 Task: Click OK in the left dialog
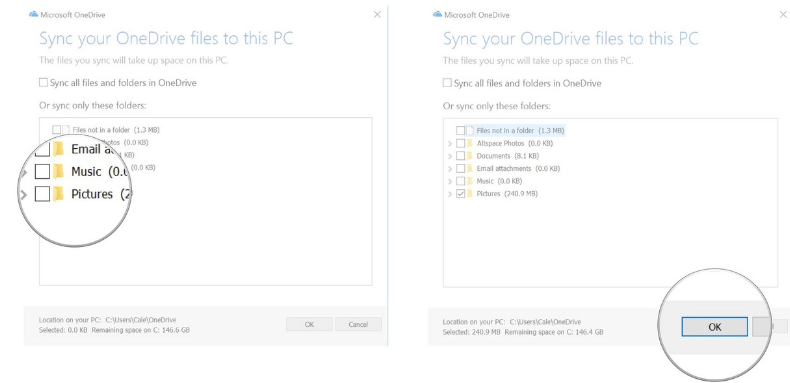coord(309,325)
